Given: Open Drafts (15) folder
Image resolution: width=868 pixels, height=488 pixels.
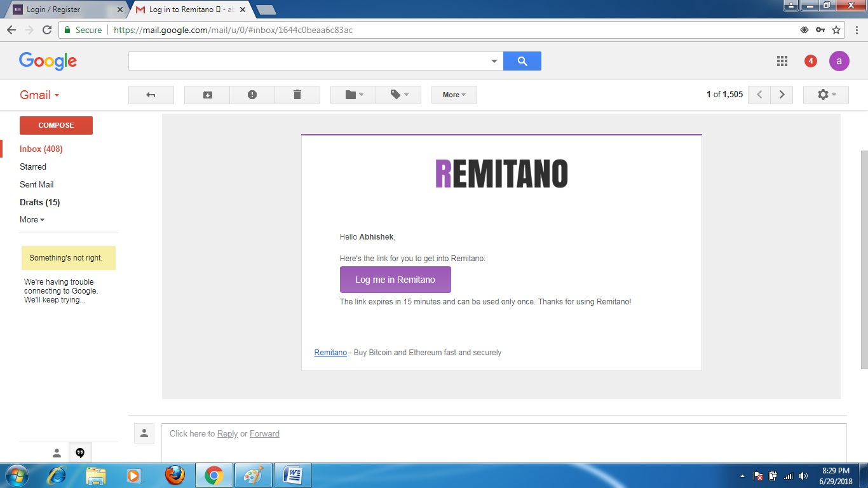Looking at the screenshot, I should pyautogui.click(x=39, y=202).
